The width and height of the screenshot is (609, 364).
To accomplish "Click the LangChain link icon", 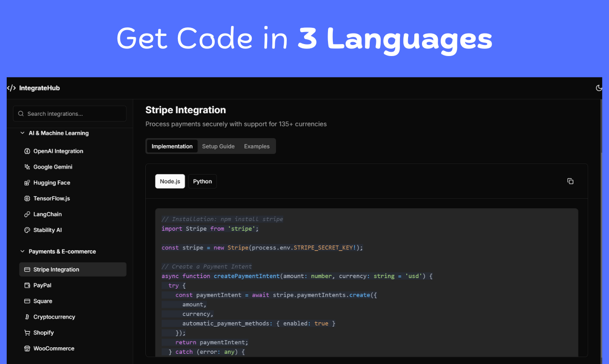I will pos(27,215).
